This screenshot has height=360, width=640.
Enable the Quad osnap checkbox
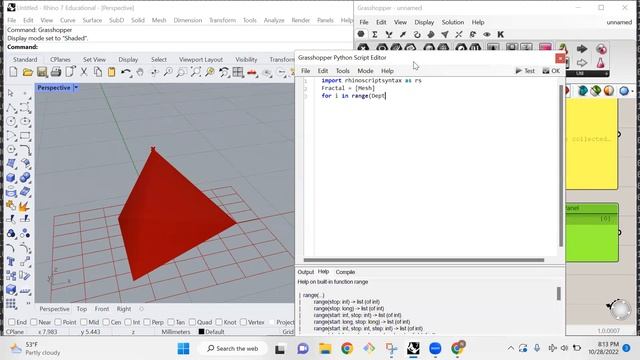(x=193, y=322)
